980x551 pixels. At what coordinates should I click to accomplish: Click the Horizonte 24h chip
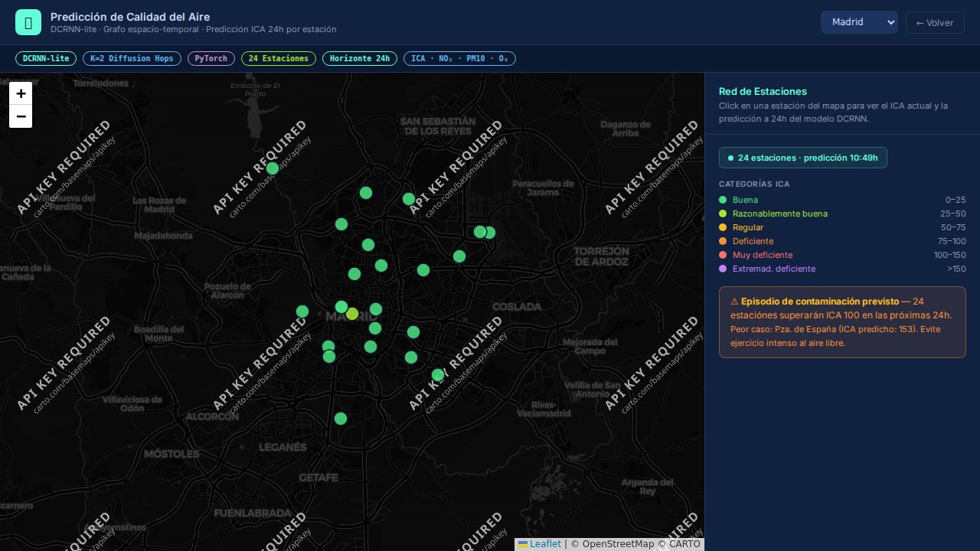[x=360, y=58]
